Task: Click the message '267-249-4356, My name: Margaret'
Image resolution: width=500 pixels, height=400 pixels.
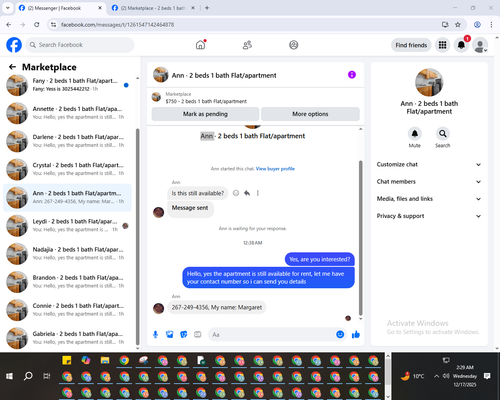Action: (217, 307)
